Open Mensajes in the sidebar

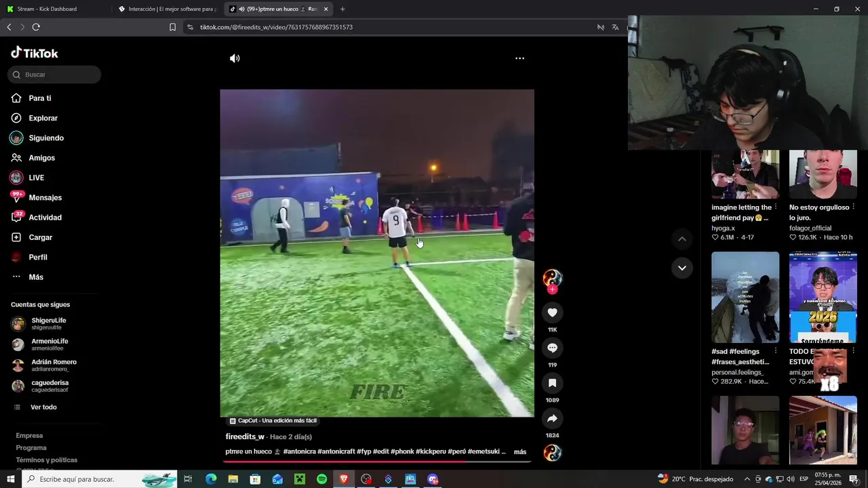click(x=44, y=197)
